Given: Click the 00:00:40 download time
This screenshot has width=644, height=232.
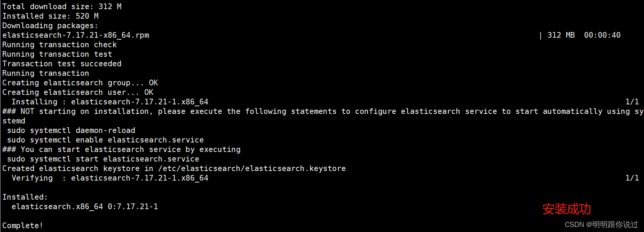Looking at the screenshot, I should click(x=602, y=35).
